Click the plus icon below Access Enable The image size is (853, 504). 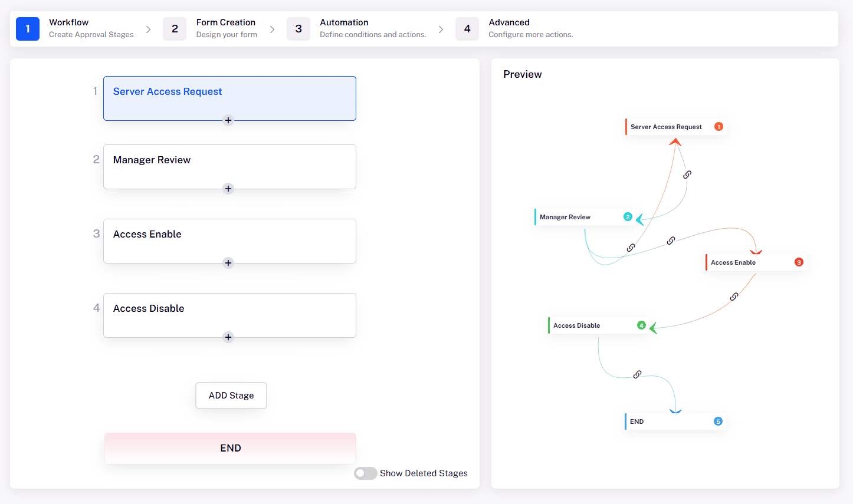(x=228, y=263)
